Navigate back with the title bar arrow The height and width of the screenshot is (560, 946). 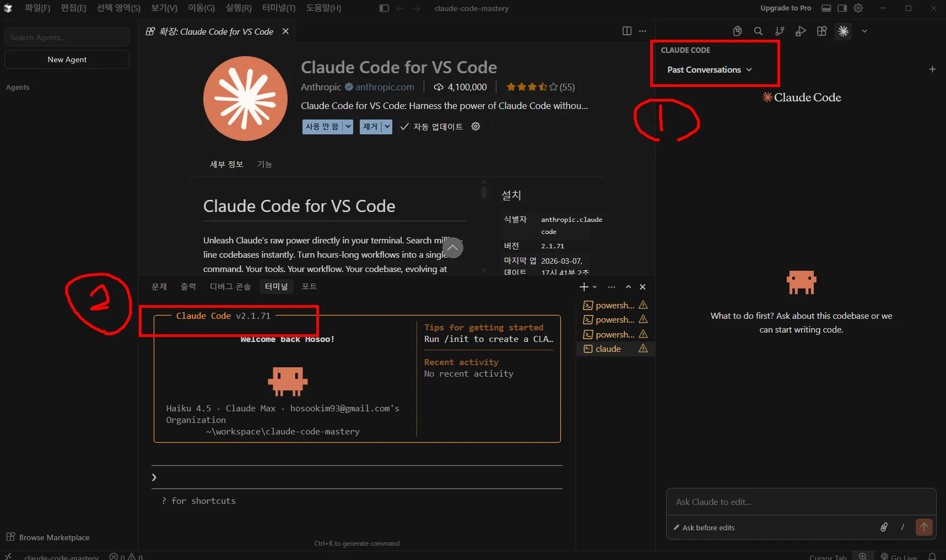[x=401, y=8]
